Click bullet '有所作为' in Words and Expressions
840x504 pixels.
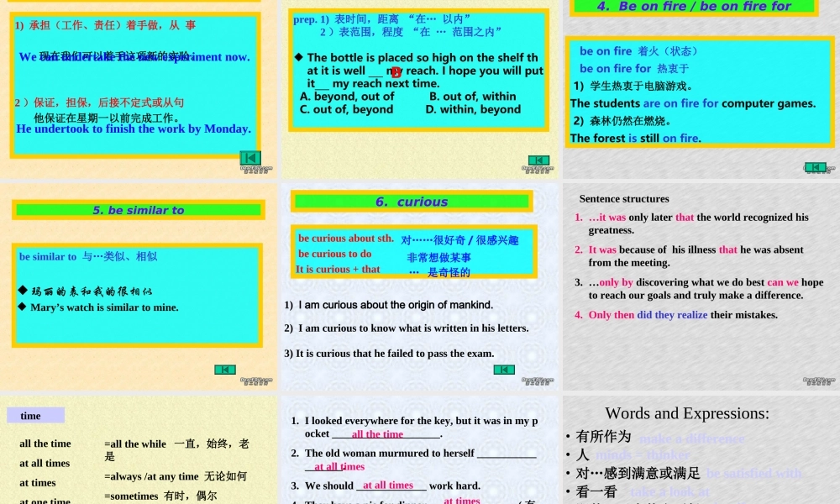pyautogui.click(x=604, y=437)
